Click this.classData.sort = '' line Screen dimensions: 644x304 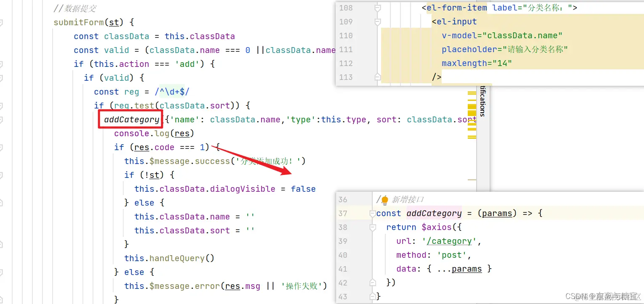pos(195,230)
